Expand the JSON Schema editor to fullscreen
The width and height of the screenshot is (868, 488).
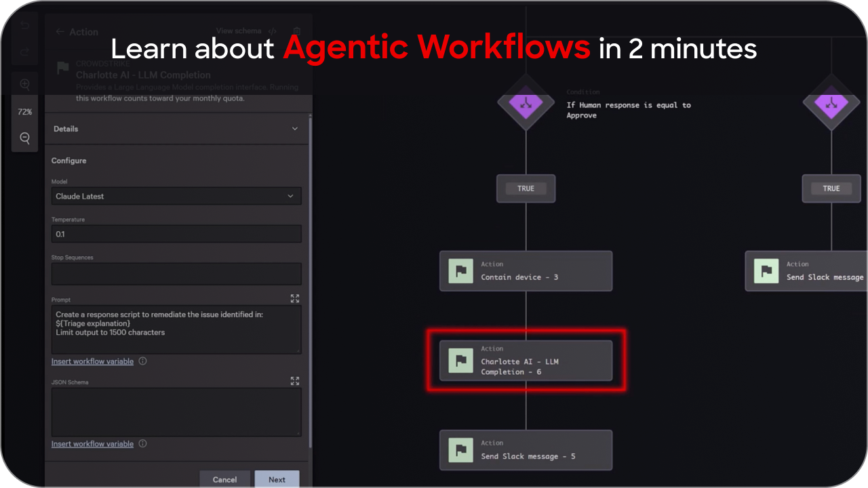295,381
